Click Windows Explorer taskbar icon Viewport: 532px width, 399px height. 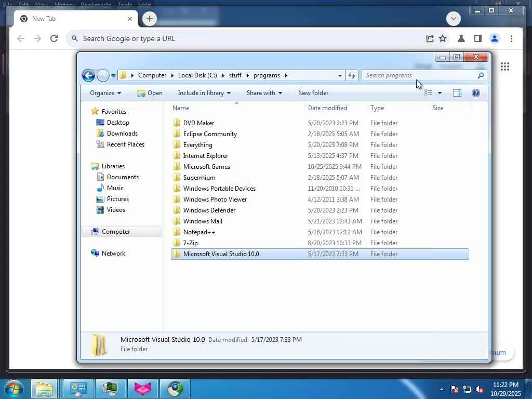pos(44,389)
